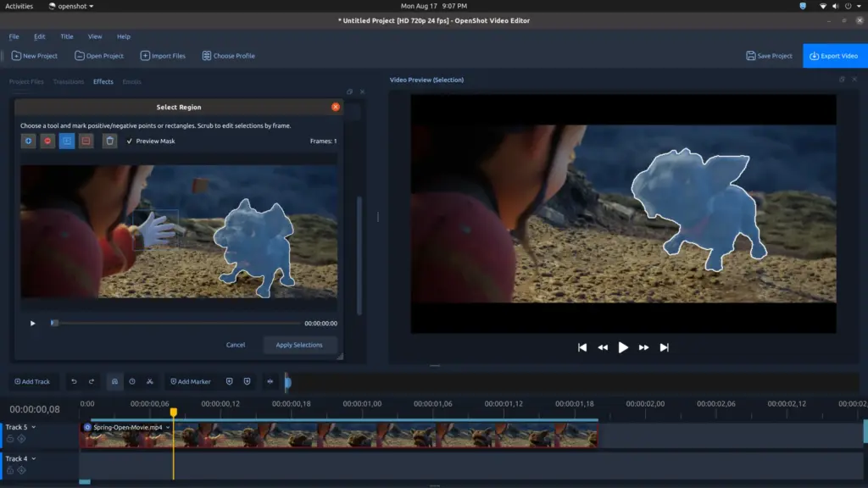This screenshot has height=488, width=868.
Task: Jump to start in Video Preview
Action: pos(582,347)
